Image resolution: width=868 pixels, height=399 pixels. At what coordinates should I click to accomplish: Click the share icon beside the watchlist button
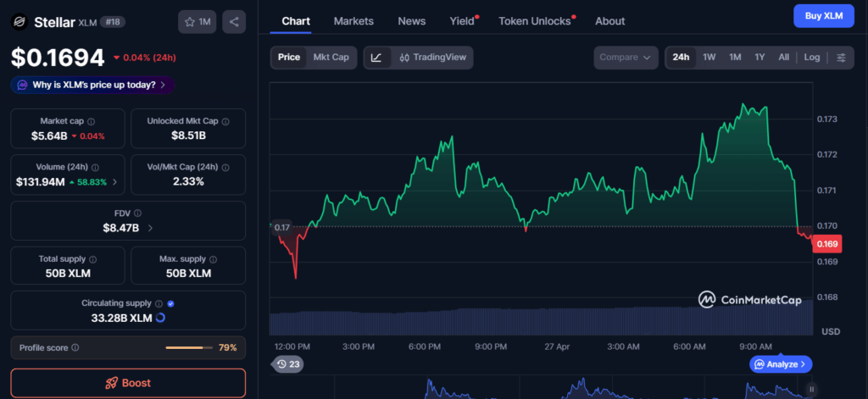click(x=234, y=22)
